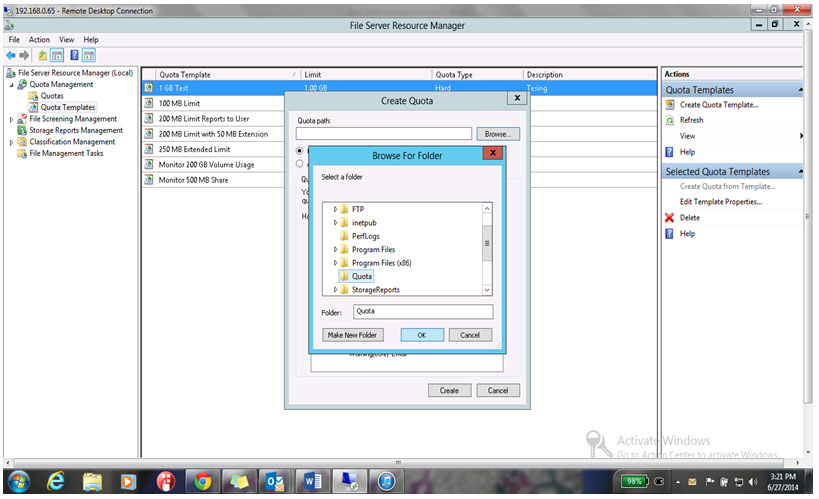This screenshot has height=499, width=819.
Task: Click the Quota path input field
Action: point(384,134)
